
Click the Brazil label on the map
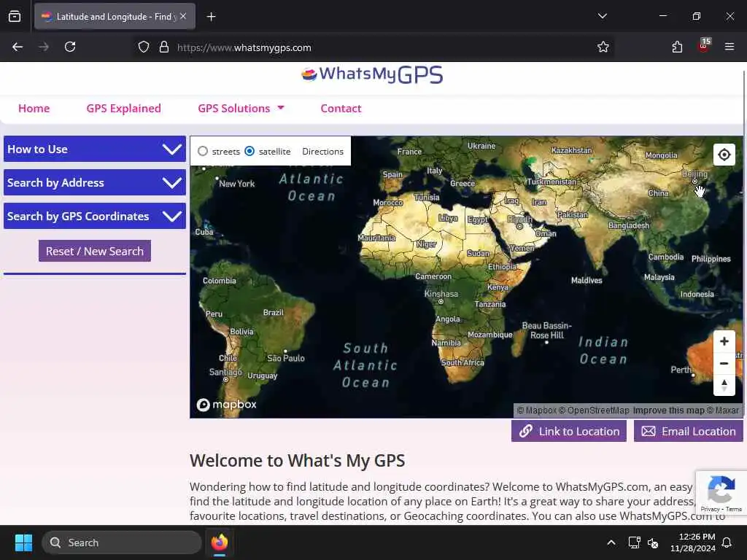click(x=273, y=312)
